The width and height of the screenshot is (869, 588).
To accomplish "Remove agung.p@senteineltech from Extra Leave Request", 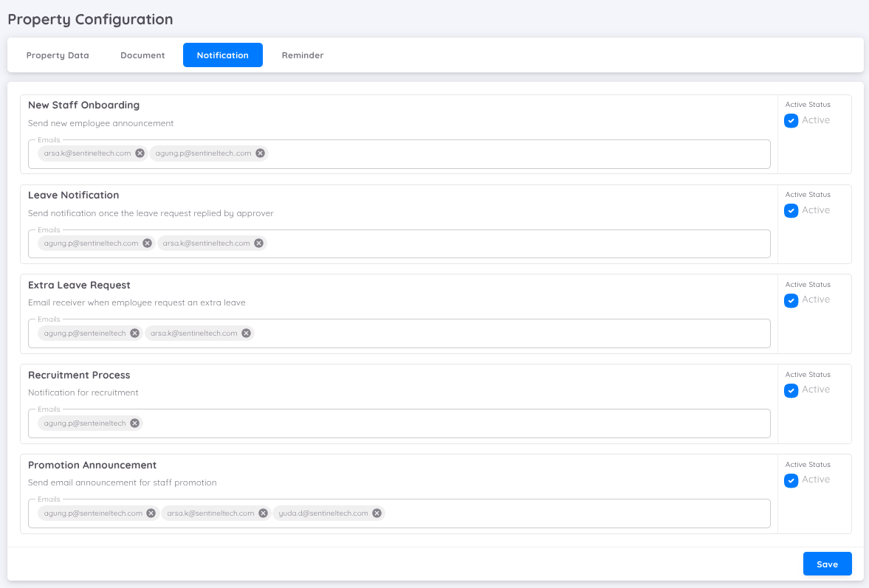I will coord(134,333).
